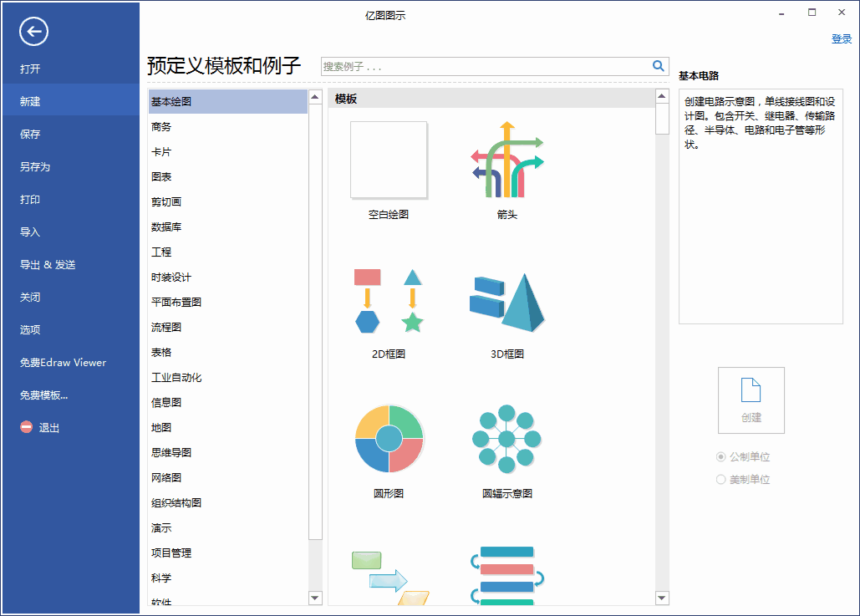Select 剪切画 category
This screenshot has width=860, height=616.
227,202
